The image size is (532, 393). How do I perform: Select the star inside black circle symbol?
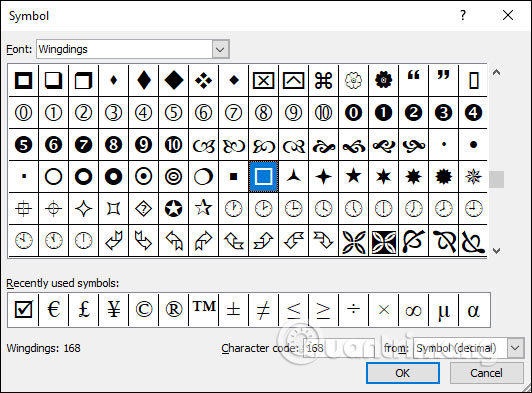(173, 208)
